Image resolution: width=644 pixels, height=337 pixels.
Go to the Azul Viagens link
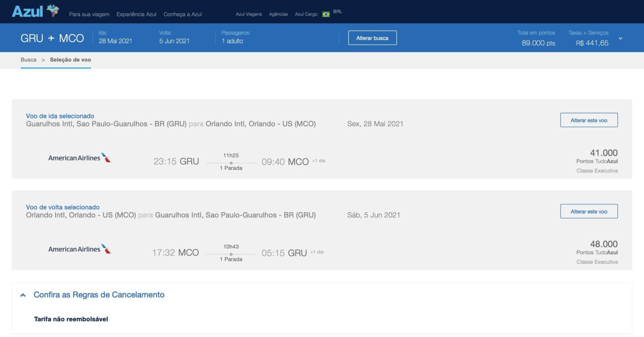[x=249, y=14]
